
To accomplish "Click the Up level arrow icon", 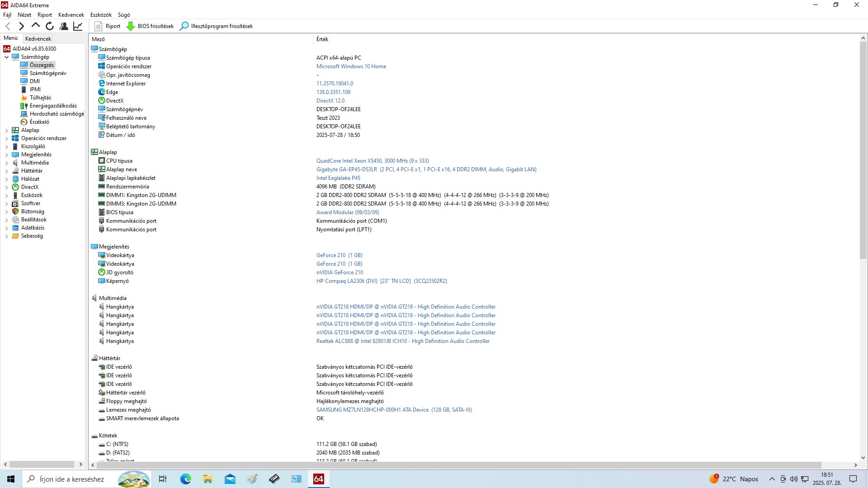I will pos(36,26).
